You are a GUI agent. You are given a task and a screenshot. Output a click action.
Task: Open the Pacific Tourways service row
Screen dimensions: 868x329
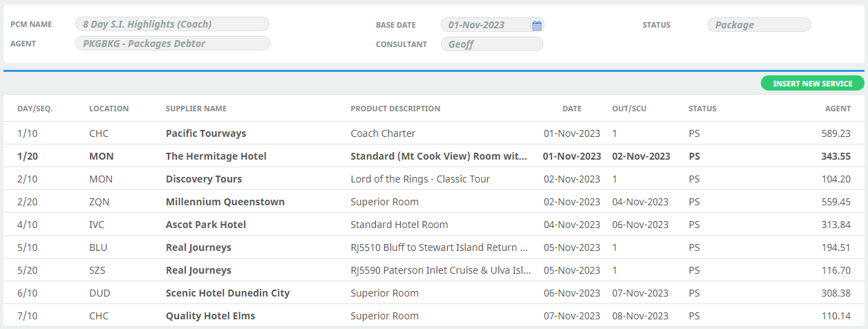(434, 133)
